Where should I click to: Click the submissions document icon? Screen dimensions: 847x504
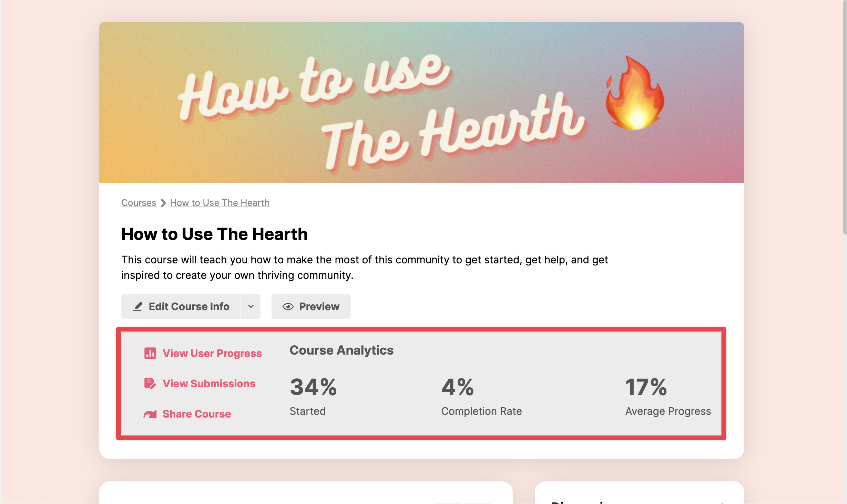coord(150,384)
